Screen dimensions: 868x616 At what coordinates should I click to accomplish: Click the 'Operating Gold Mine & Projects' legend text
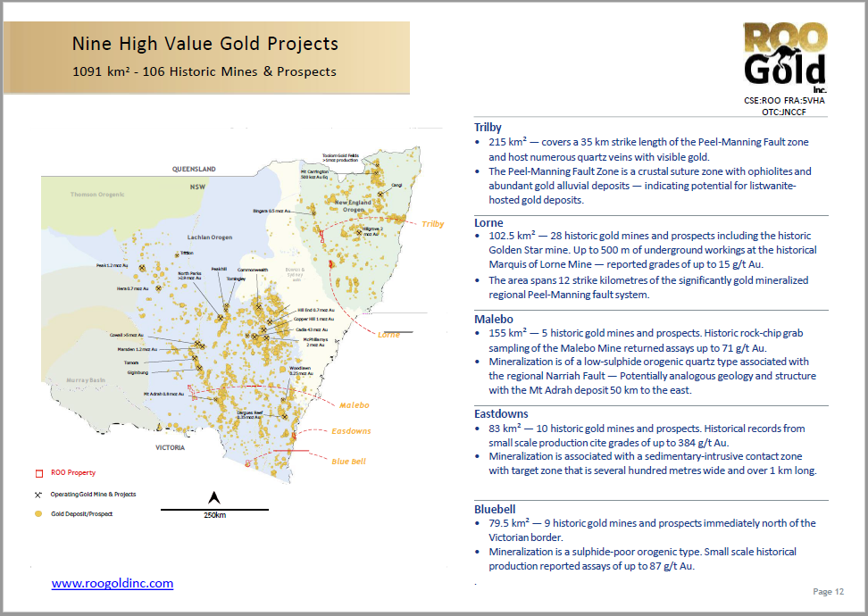click(93, 495)
